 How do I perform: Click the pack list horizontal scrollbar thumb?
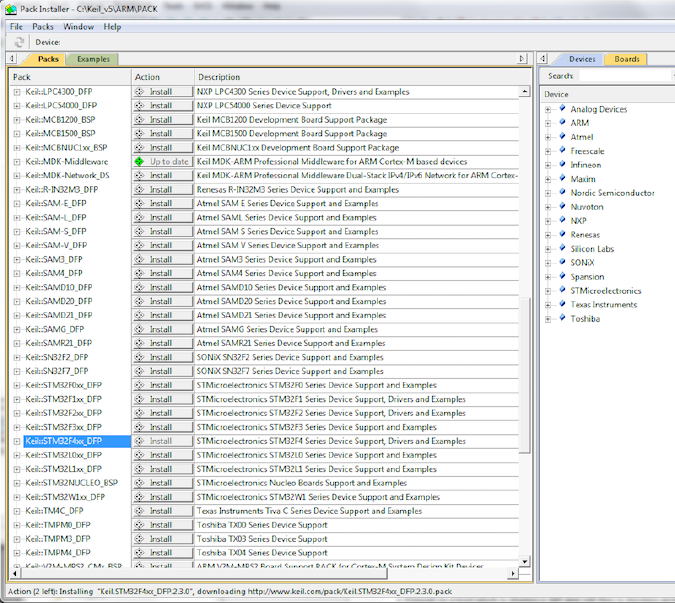pyautogui.click(x=204, y=573)
